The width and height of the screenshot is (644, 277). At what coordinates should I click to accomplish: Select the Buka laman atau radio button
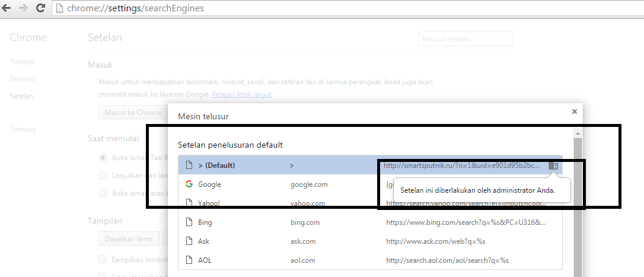tap(104, 193)
